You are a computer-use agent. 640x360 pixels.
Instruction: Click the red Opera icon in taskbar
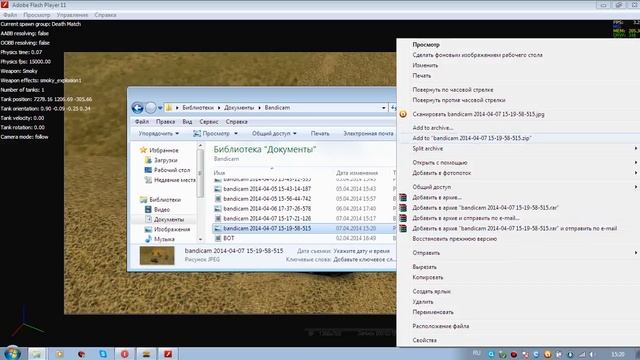click(124, 354)
